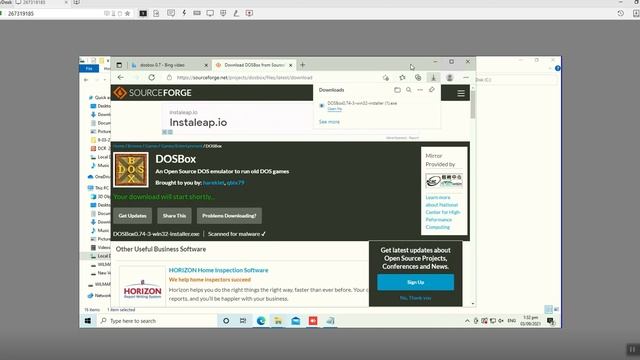Click the Type here to search box
640x360 pixels.
coord(157,321)
